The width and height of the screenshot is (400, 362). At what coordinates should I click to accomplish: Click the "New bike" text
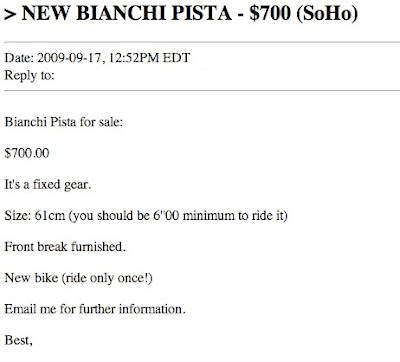point(31,278)
